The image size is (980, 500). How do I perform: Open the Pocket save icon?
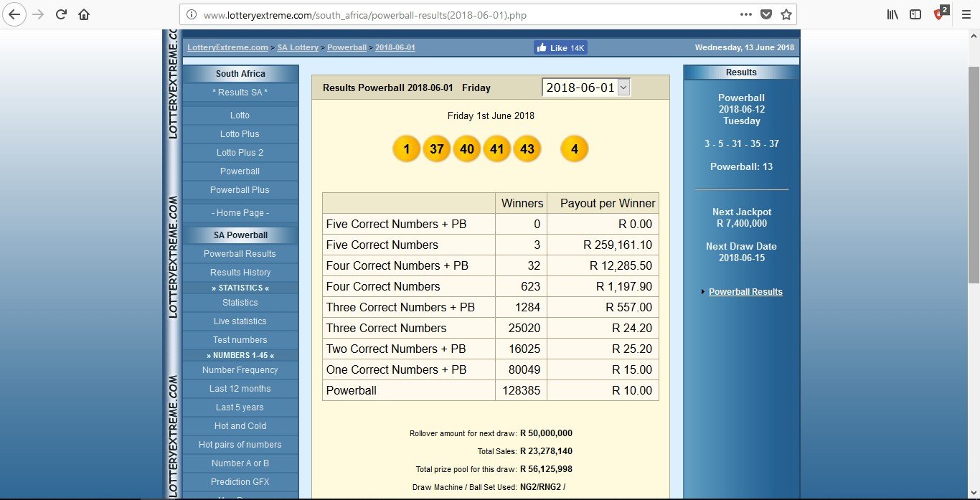tap(766, 14)
